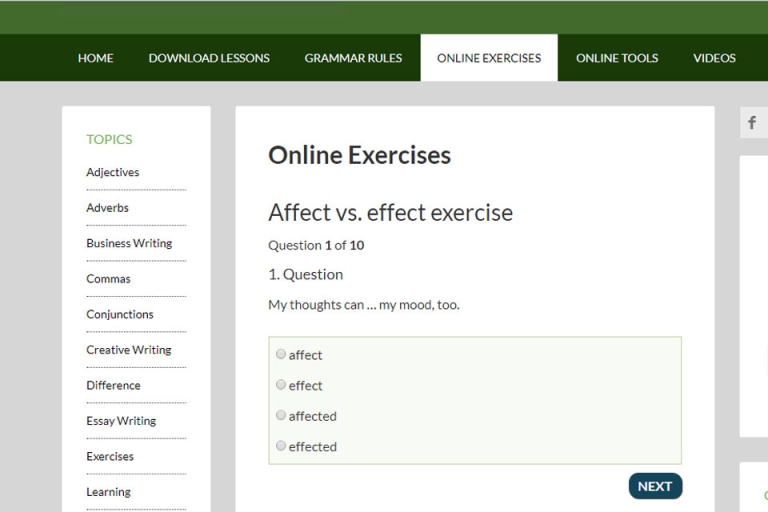Screen dimensions: 768x512
Task: Open Creative Writing in sidebar
Action: click(x=129, y=350)
